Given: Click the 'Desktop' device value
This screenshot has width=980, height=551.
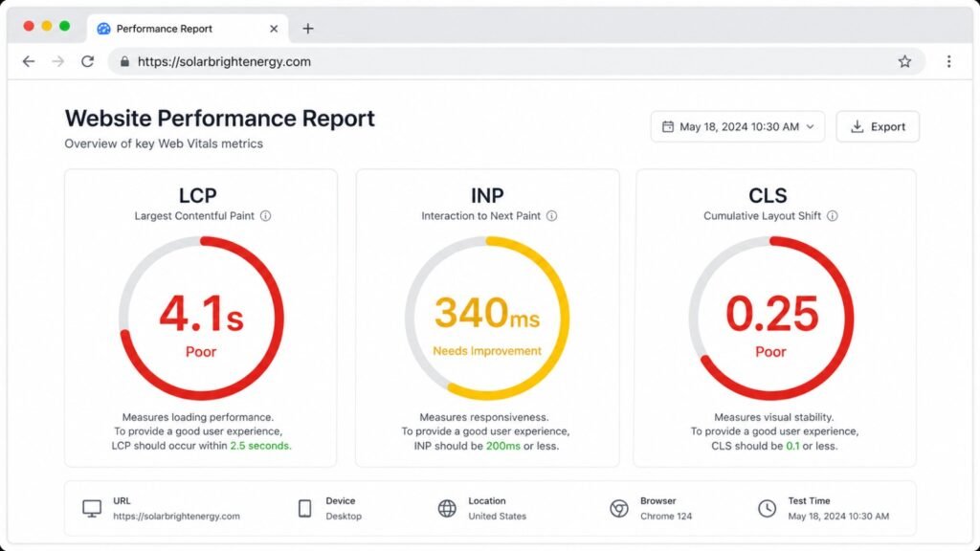Looking at the screenshot, I should [344, 516].
